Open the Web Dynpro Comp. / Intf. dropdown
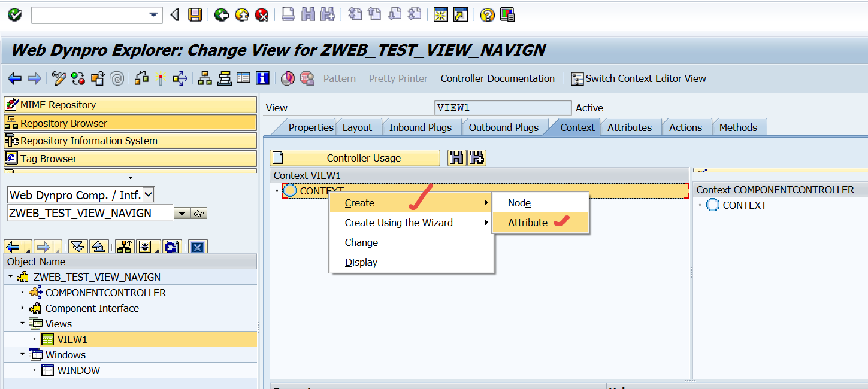 149,194
